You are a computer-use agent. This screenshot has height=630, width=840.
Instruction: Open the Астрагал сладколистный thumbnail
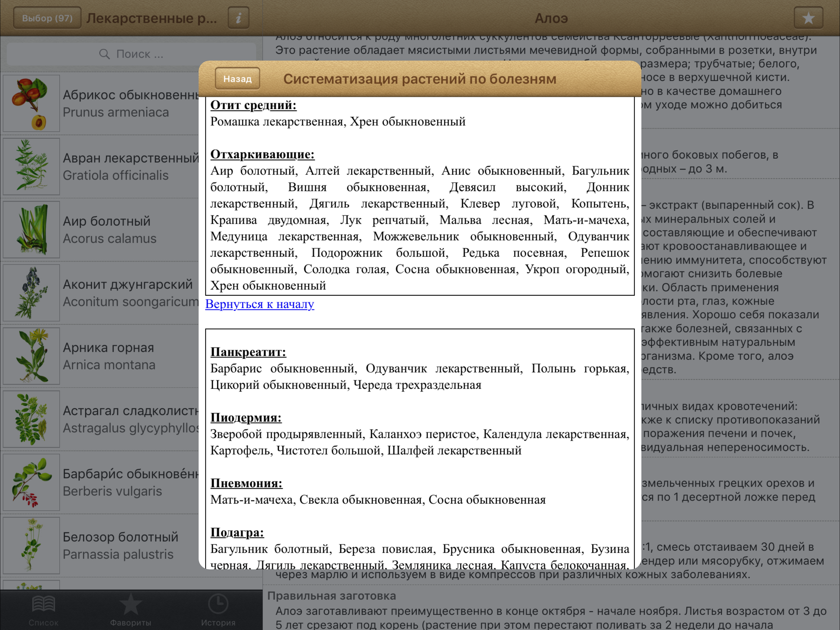[x=31, y=419]
